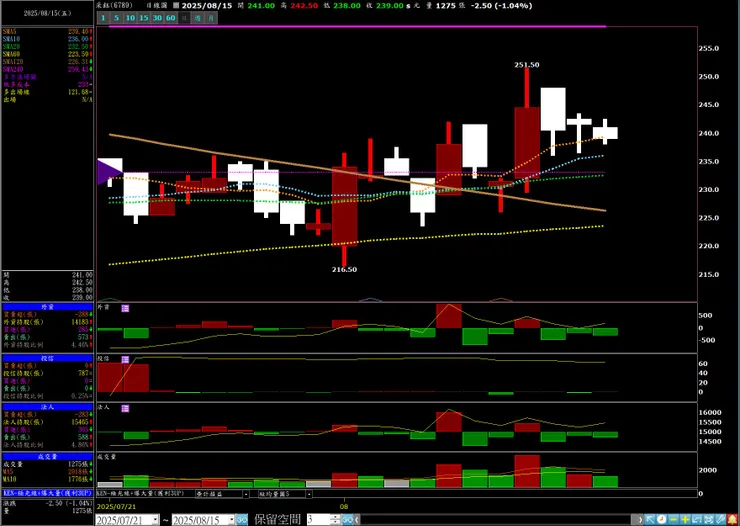This screenshot has width=740, height=526.
Task: Open the second indicator dropdown below volume panel
Action: point(309,494)
